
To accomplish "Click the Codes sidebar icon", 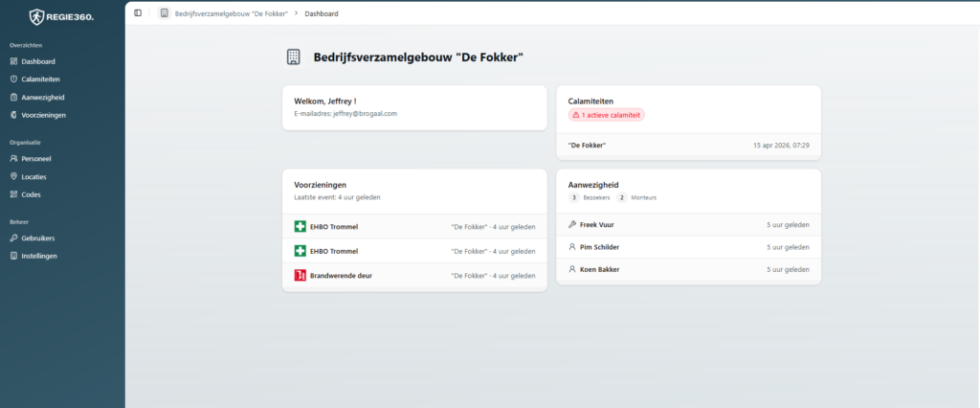I will click(13, 194).
